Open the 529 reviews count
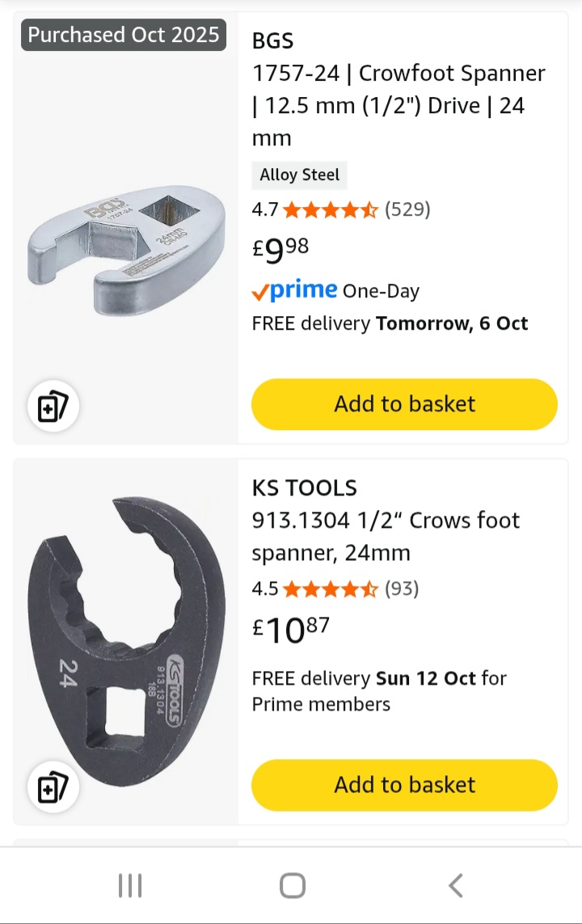 coord(407,210)
